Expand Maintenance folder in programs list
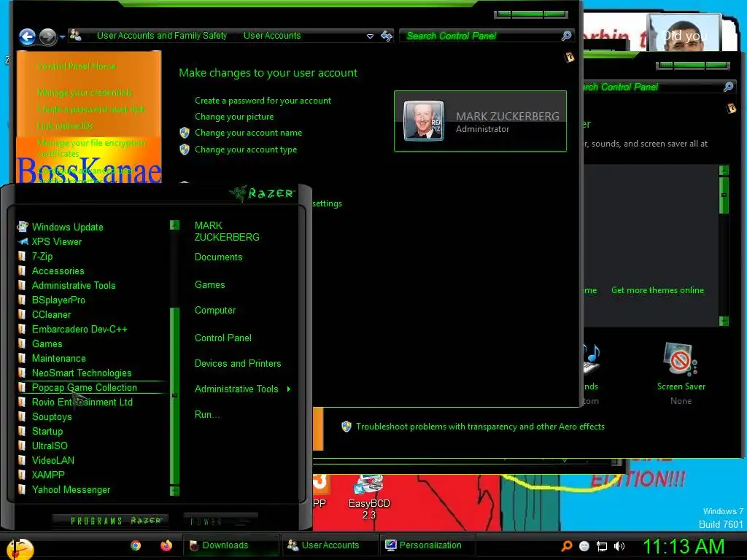Viewport: 747px width, 560px height. coord(58,359)
